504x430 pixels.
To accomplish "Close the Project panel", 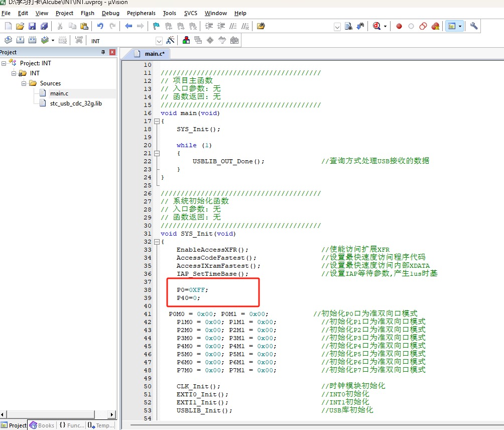I will [112, 52].
